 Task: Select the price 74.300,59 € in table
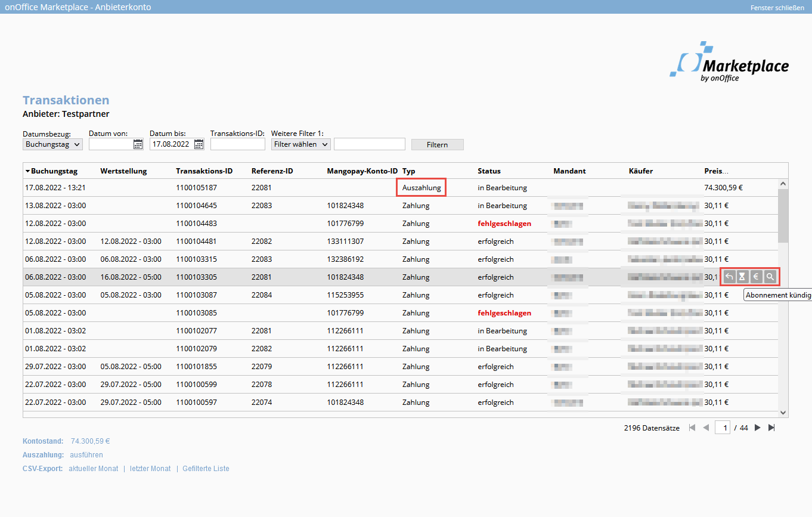coord(724,188)
